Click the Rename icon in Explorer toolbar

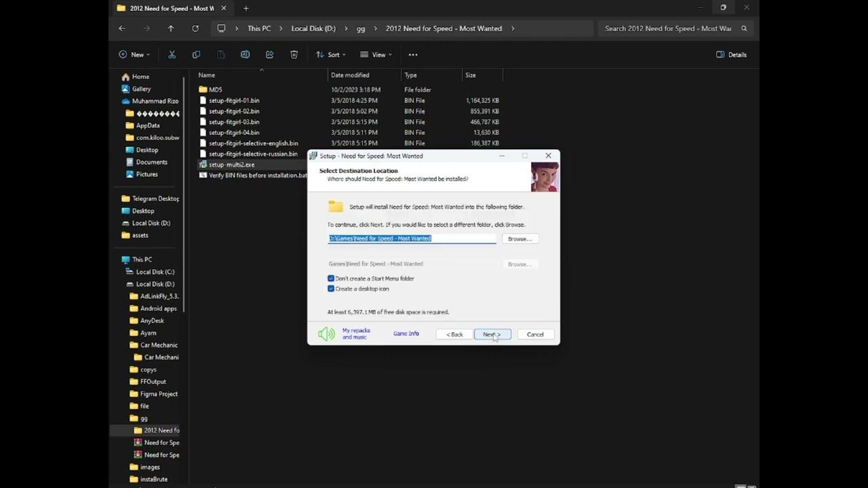pos(245,54)
